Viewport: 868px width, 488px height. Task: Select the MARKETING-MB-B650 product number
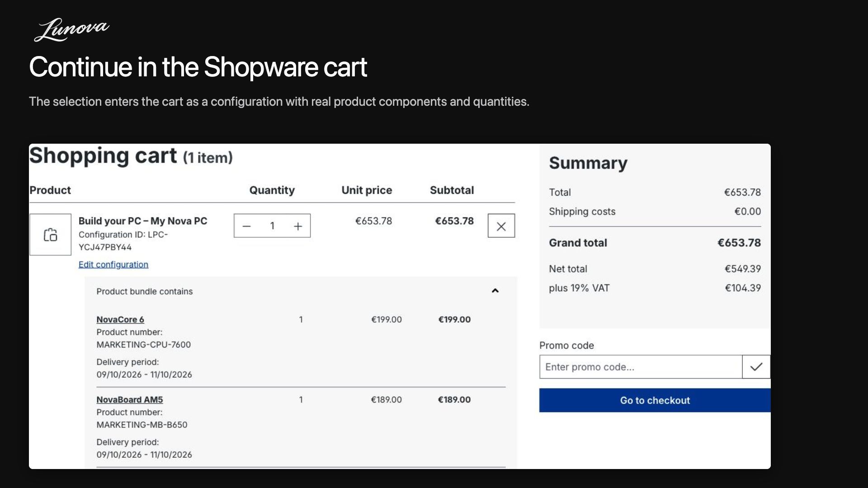click(142, 425)
